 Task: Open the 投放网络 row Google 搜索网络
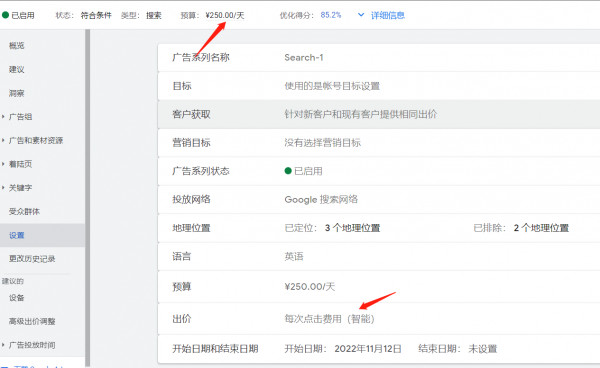tap(379, 199)
